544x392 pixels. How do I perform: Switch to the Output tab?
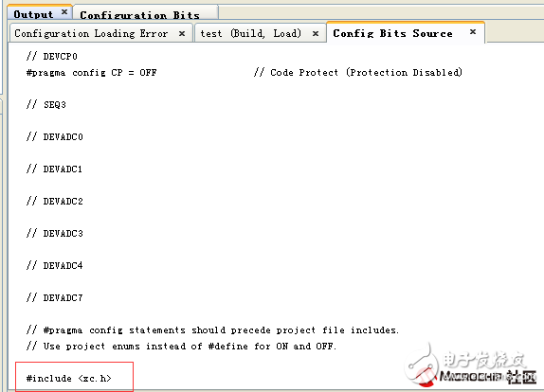33,14
